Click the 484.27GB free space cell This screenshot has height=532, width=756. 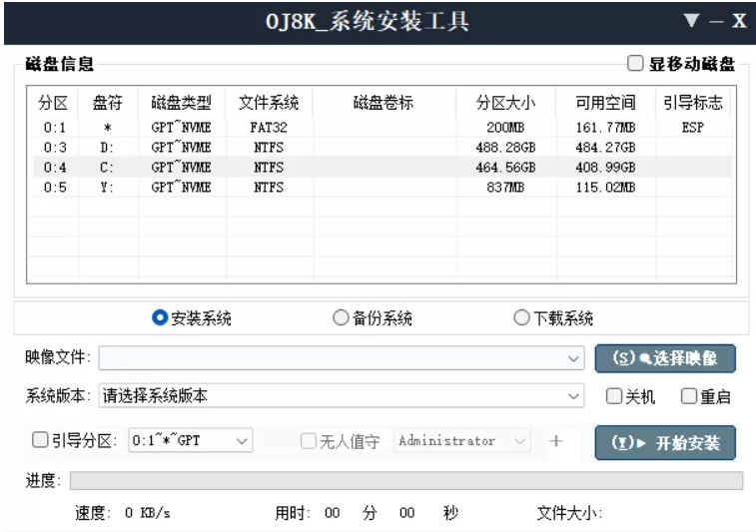(x=605, y=147)
